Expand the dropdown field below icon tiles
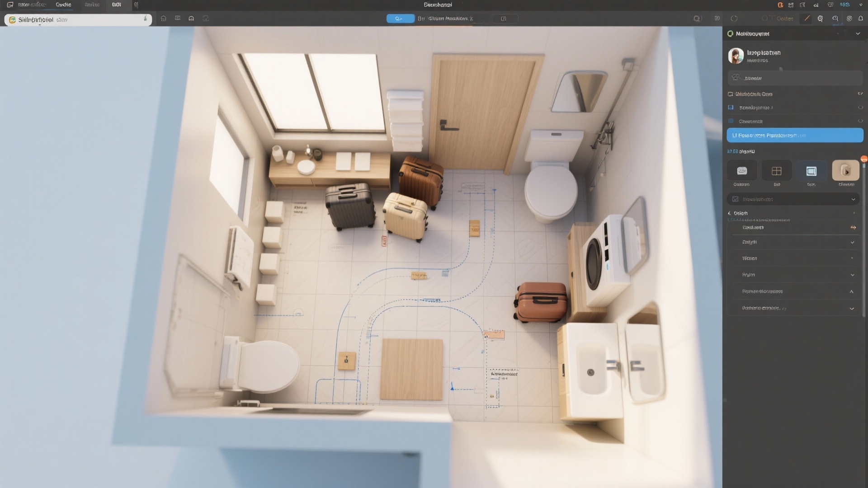 pos(794,199)
